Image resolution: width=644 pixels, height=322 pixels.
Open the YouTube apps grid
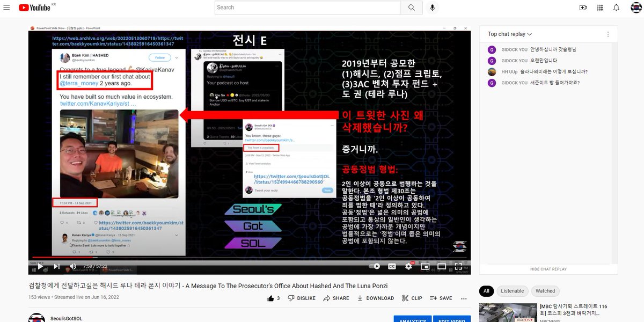(600, 8)
